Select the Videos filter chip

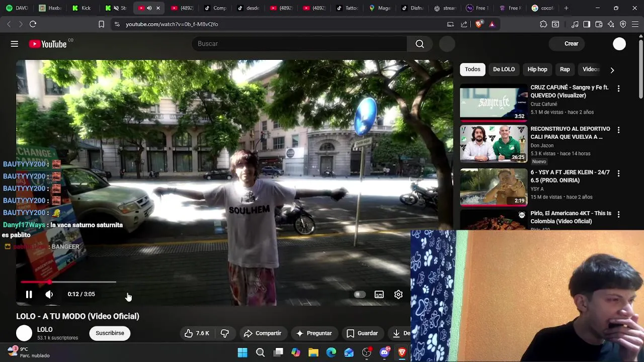(x=591, y=69)
